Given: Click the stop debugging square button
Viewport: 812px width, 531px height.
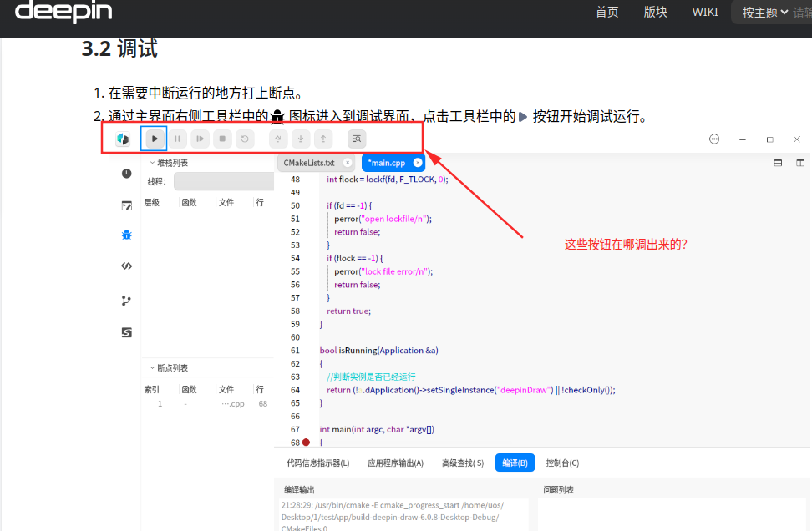Looking at the screenshot, I should 222,139.
